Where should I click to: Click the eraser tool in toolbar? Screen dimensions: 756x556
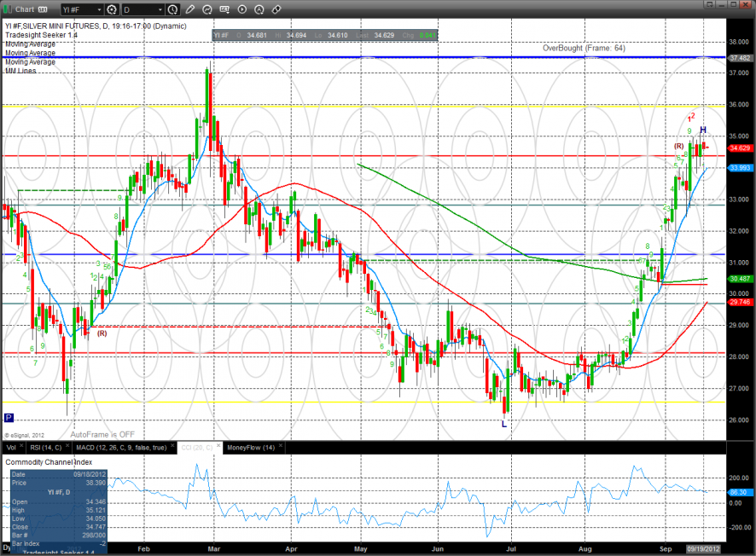coord(276,9)
